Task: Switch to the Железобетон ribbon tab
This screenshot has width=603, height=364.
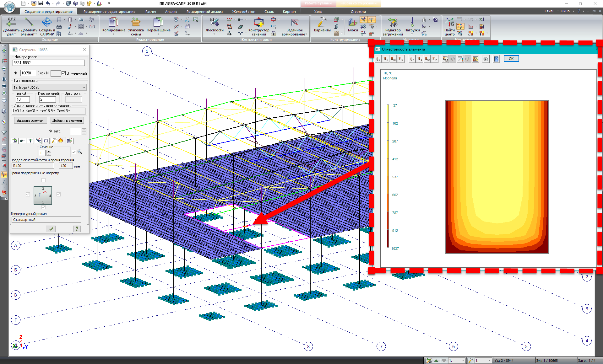Action: (x=243, y=12)
